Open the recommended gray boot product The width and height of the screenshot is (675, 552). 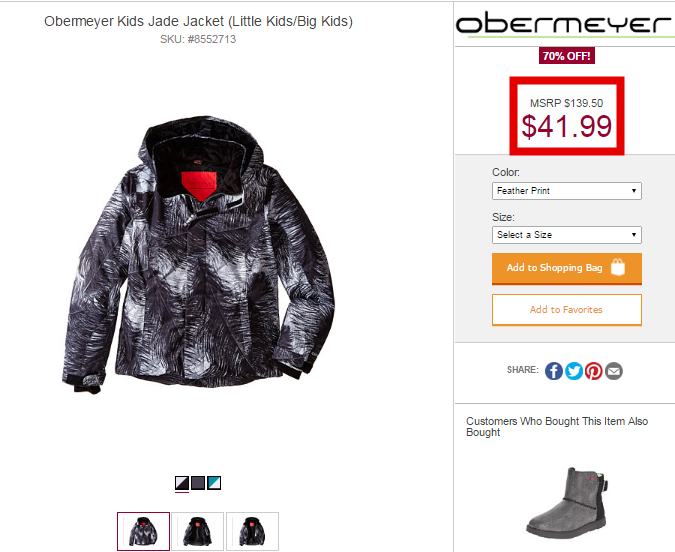[x=567, y=503]
